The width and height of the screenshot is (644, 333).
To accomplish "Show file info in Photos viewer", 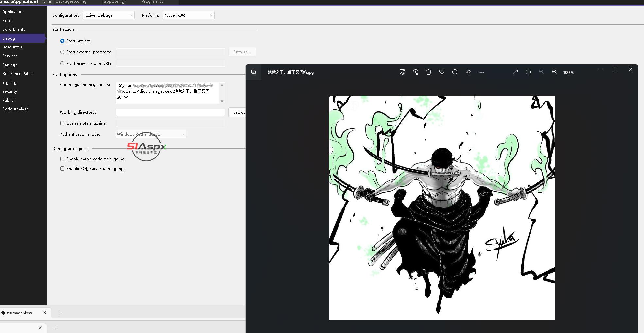I will coord(455,72).
